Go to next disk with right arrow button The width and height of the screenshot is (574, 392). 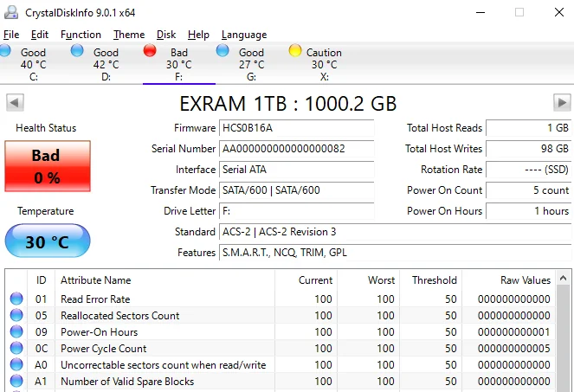click(x=562, y=102)
